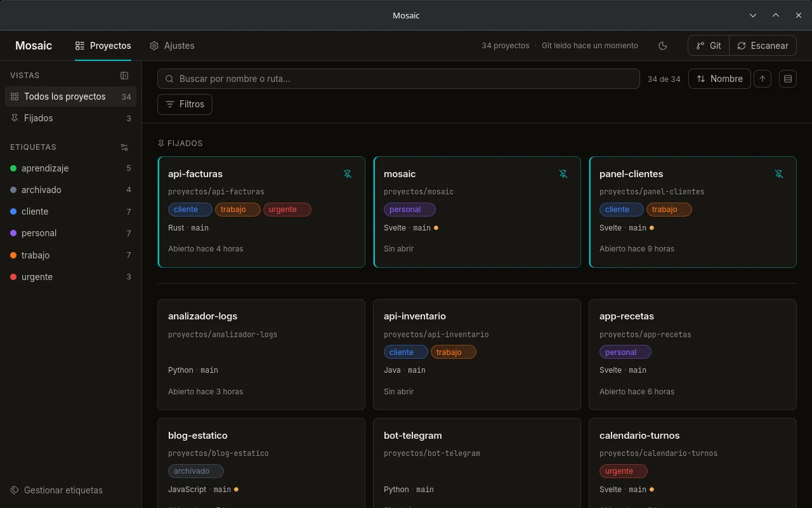Click the Mosaic logo text

(x=34, y=46)
